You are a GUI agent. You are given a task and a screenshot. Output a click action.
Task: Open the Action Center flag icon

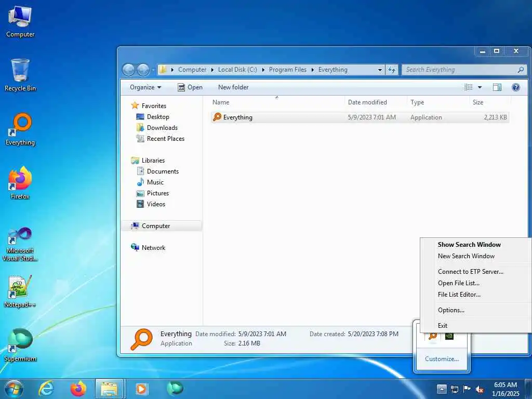[467, 389]
